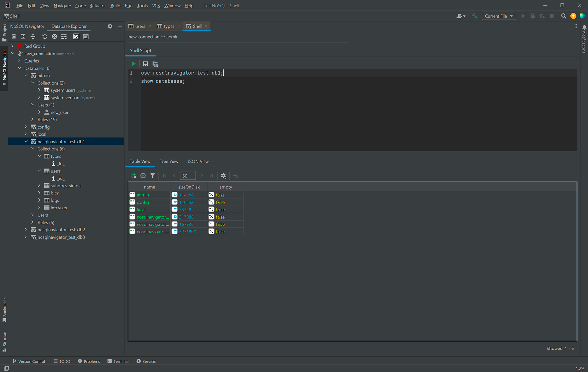This screenshot has width=588, height=372.
Task: Open the QL console icon in explorer toolbar
Action: click(86, 37)
